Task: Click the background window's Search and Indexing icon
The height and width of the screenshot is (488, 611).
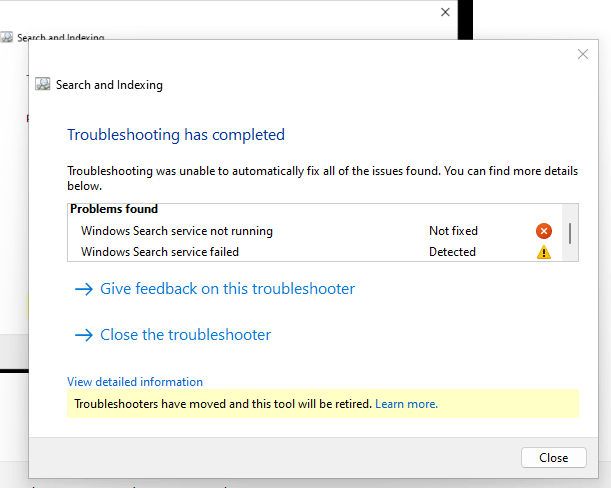Action: tap(7, 37)
